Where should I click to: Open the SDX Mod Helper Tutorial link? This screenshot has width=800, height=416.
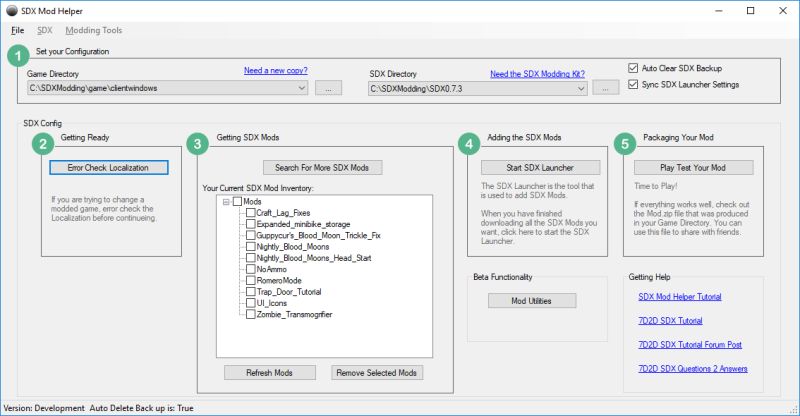[x=680, y=297]
